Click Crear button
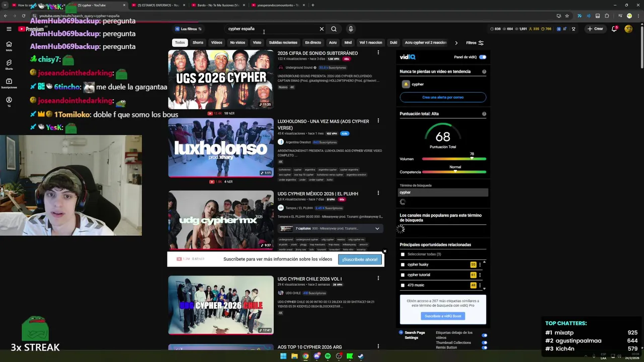 (595, 29)
